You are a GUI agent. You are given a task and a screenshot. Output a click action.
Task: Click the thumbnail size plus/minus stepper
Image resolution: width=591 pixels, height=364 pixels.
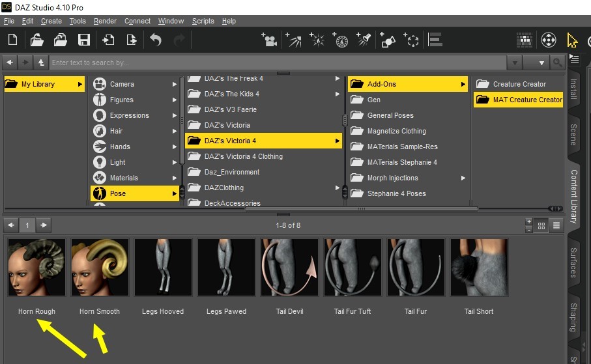click(529, 225)
